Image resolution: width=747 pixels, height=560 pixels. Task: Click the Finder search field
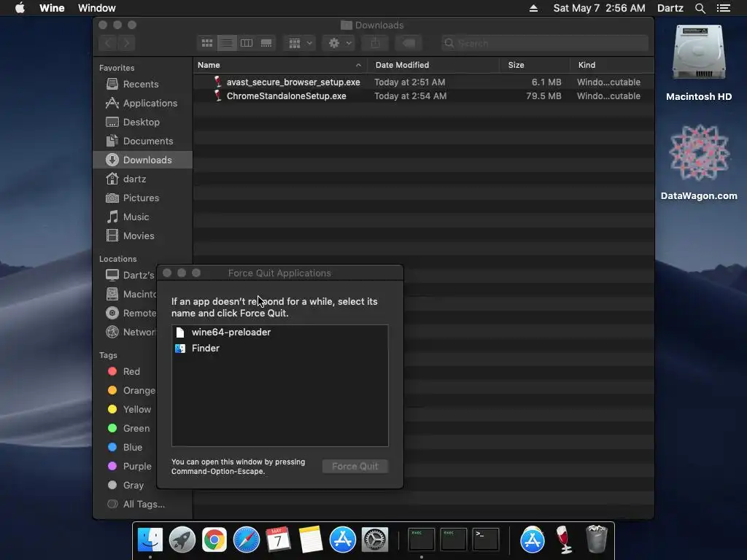pyautogui.click(x=544, y=43)
